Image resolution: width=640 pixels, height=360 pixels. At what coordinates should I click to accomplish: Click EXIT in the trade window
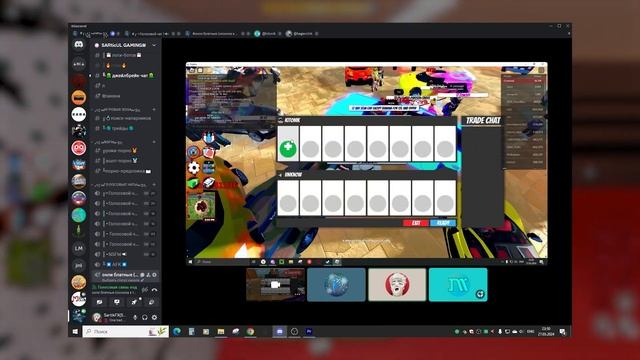(x=416, y=223)
